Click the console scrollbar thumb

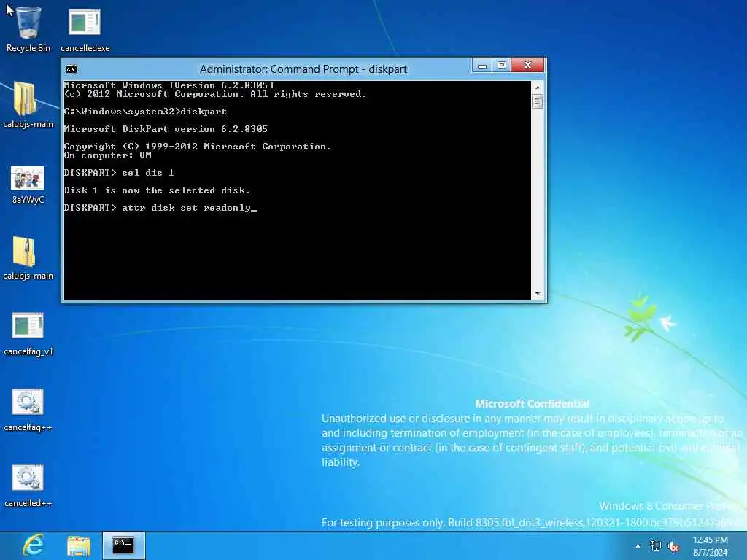tap(538, 101)
